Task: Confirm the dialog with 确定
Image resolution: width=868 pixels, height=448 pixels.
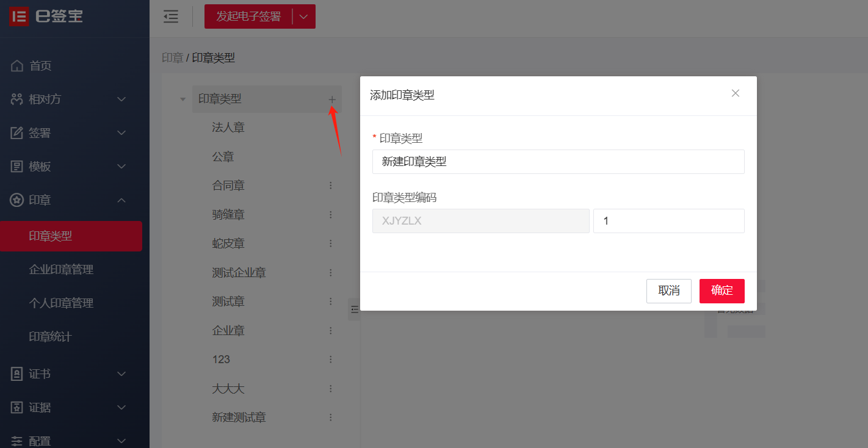Action: (722, 291)
